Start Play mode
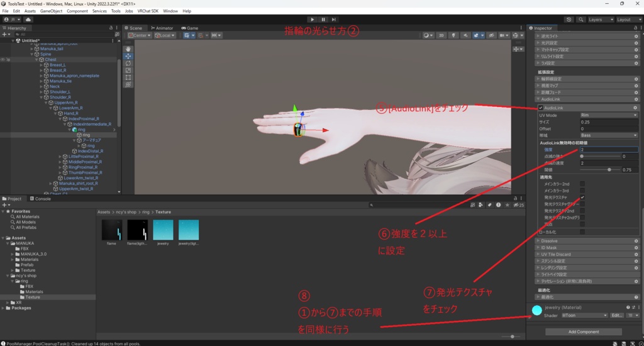Screen dimensions: 644x346 click(312, 20)
